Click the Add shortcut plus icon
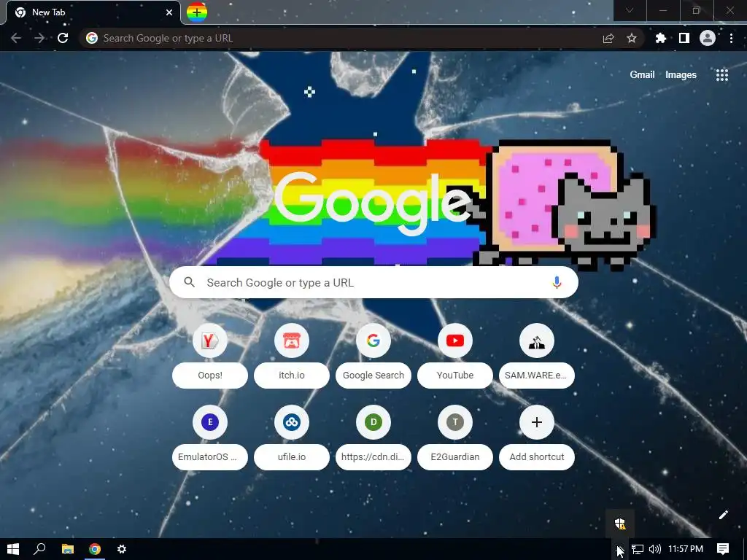This screenshot has width=747, height=560. [x=536, y=422]
